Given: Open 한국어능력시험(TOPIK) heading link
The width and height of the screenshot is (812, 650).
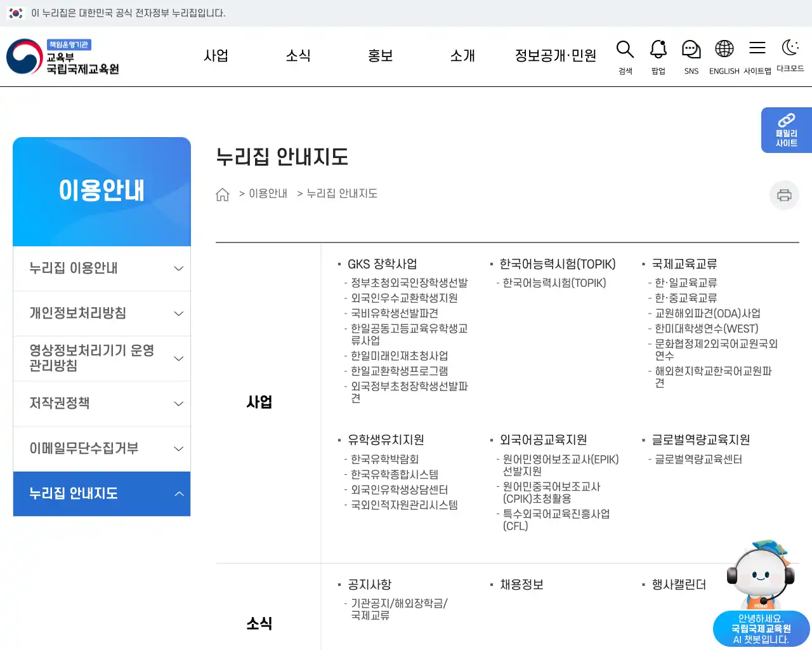Looking at the screenshot, I should (558, 264).
